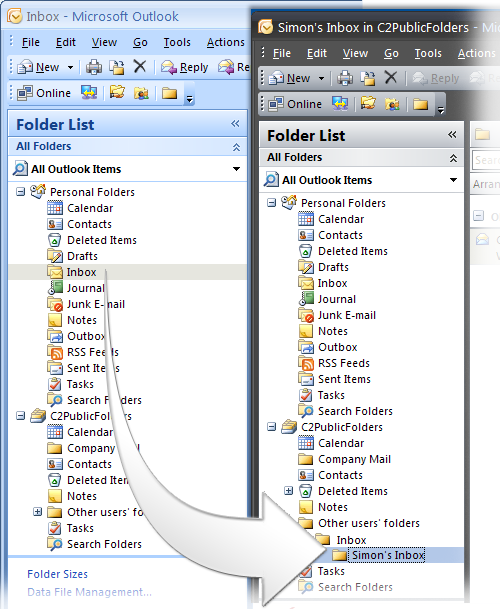The width and height of the screenshot is (500, 609).
Task: Select Outbox folder in Simon's Inbox window
Action: (x=328, y=347)
